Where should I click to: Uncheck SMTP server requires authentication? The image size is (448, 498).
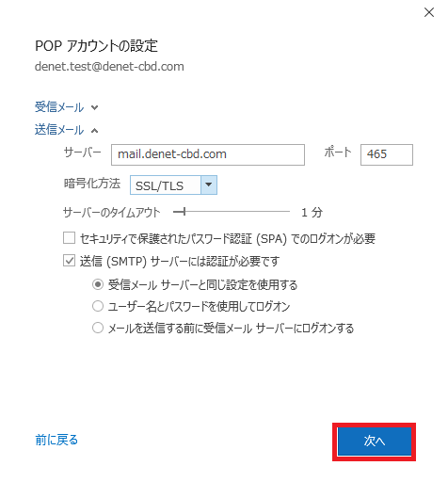(69, 261)
